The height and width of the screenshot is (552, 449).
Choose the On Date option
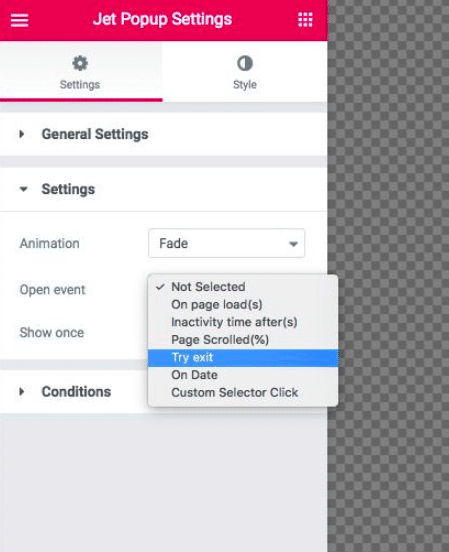(x=243, y=375)
